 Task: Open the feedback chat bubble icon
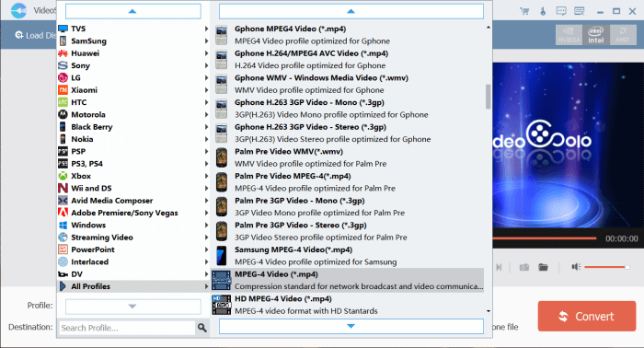click(x=561, y=11)
